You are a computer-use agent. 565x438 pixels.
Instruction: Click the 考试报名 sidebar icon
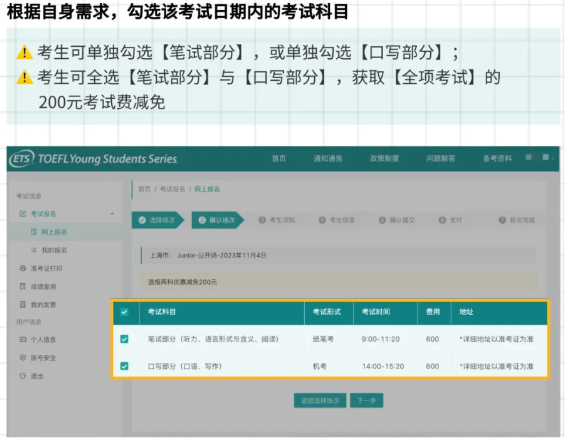(x=23, y=214)
